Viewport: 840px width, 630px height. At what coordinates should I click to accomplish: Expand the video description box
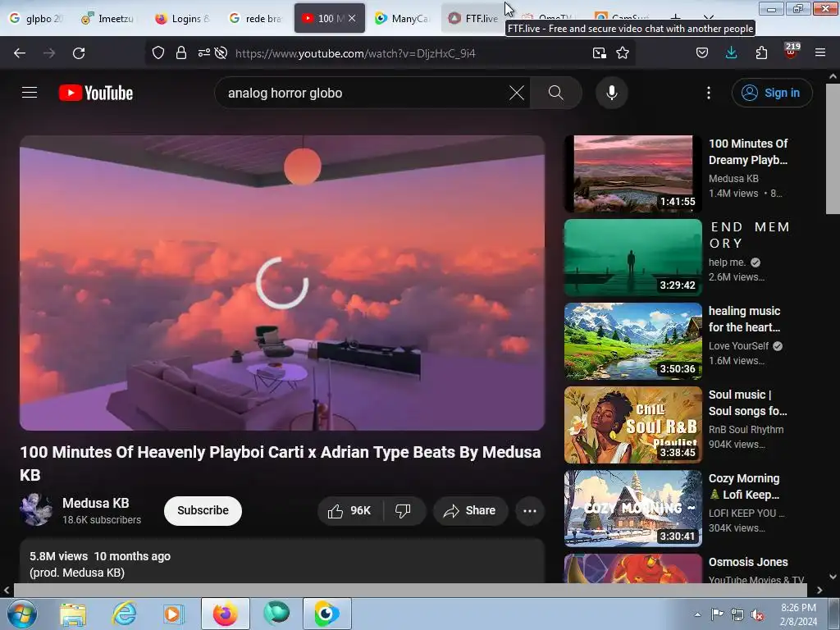pyautogui.click(x=282, y=561)
